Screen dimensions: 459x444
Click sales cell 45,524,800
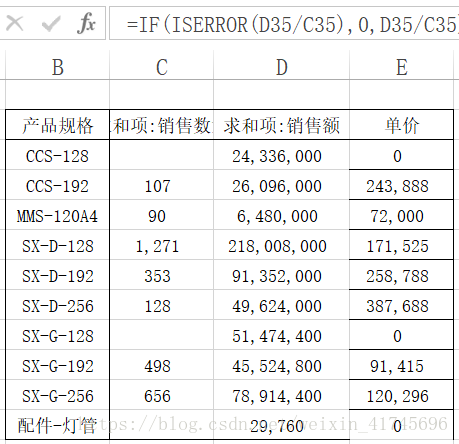(x=282, y=365)
